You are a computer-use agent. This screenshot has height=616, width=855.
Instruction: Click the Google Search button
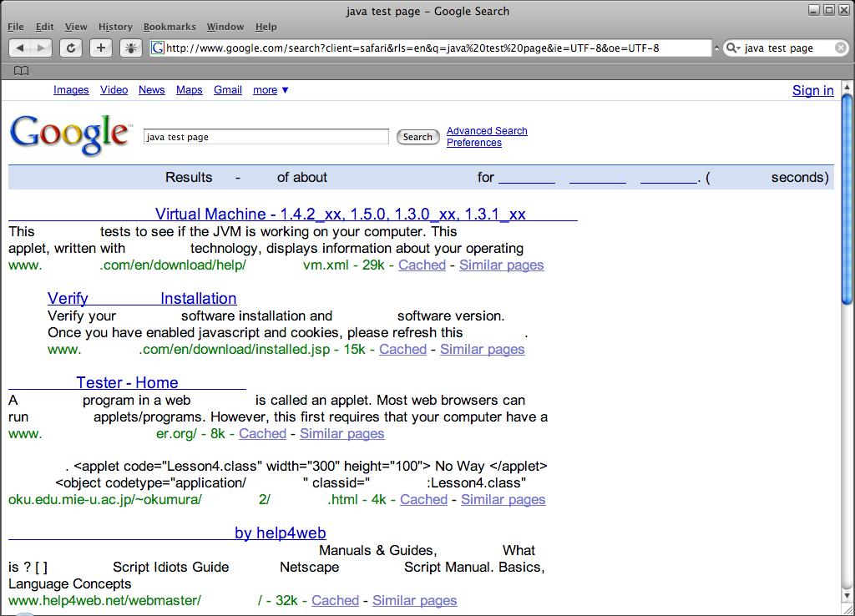(x=417, y=137)
